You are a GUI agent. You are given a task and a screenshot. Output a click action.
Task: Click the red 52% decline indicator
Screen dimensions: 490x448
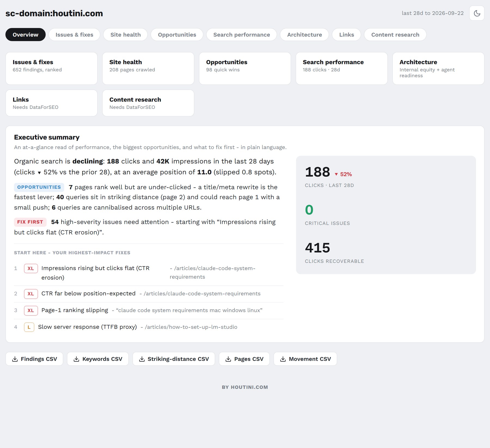pyautogui.click(x=343, y=174)
